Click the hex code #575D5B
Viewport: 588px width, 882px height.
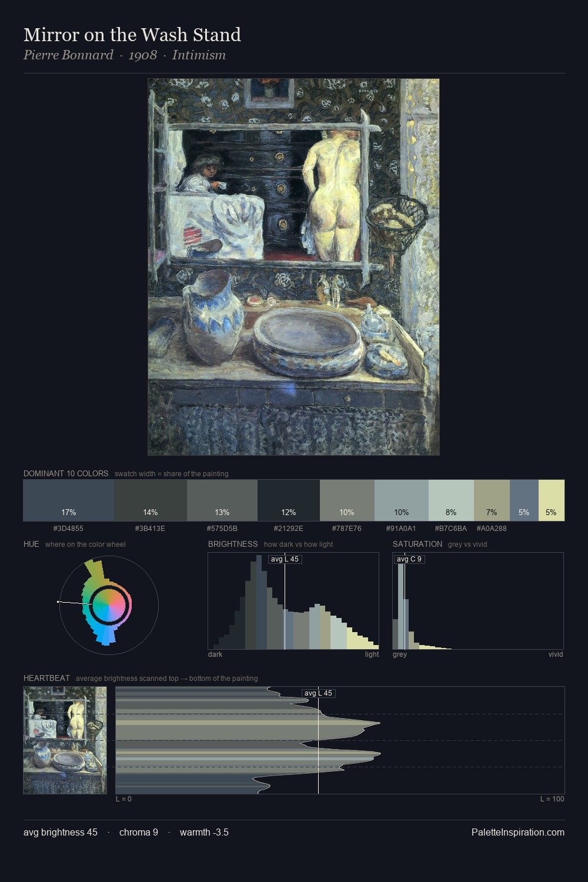(x=222, y=529)
